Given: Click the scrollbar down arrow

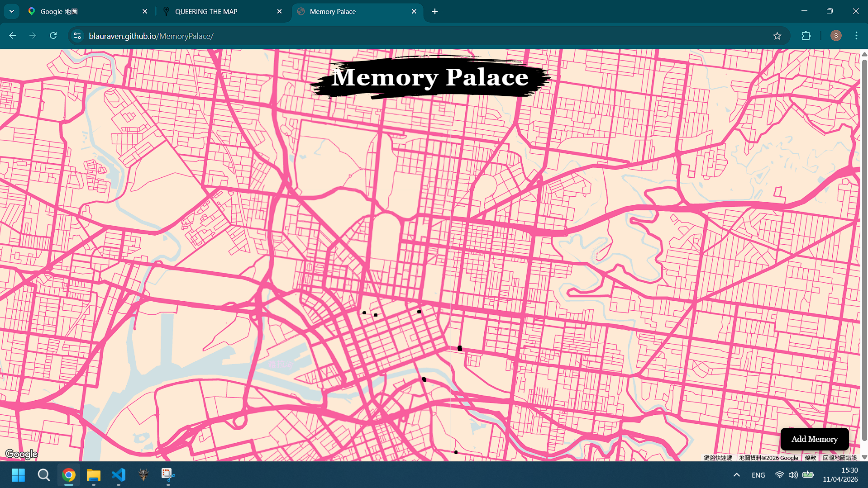Looking at the screenshot, I should point(864,457).
